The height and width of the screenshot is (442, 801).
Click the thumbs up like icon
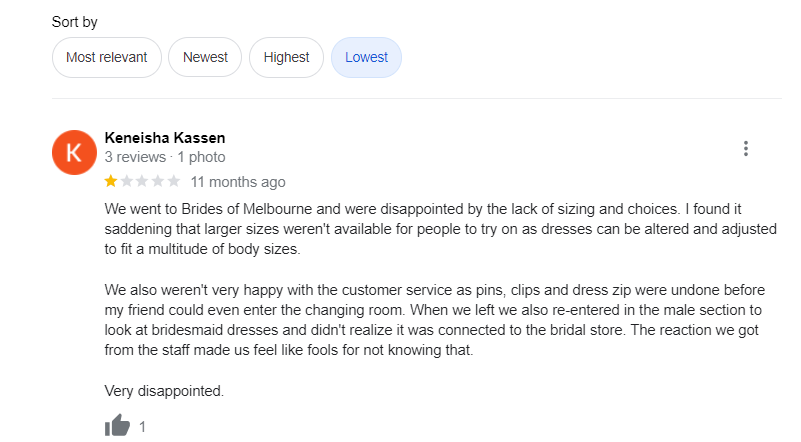(117, 426)
